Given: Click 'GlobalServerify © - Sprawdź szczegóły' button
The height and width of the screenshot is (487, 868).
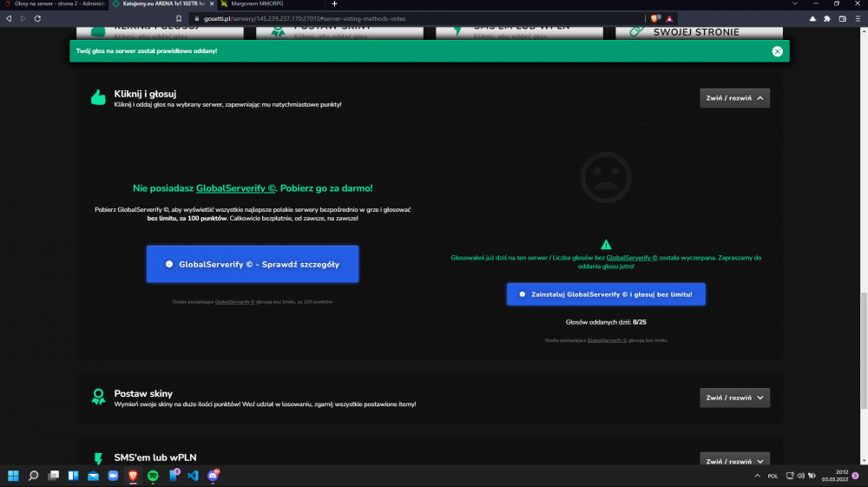Looking at the screenshot, I should 253,264.
